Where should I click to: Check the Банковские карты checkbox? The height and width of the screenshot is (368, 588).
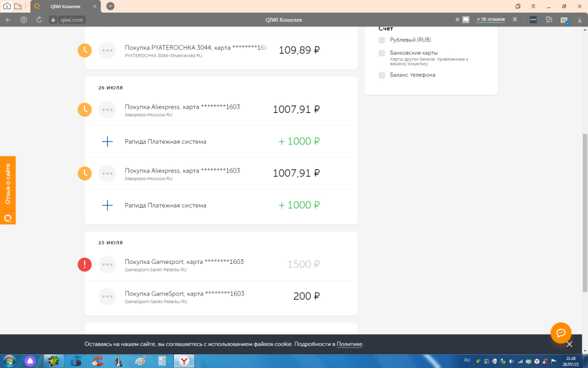pyautogui.click(x=382, y=53)
